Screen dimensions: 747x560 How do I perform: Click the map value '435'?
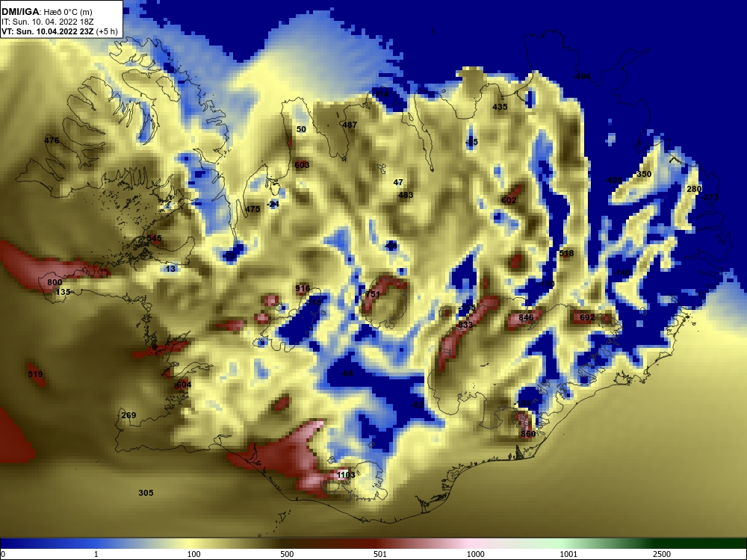tap(500, 107)
